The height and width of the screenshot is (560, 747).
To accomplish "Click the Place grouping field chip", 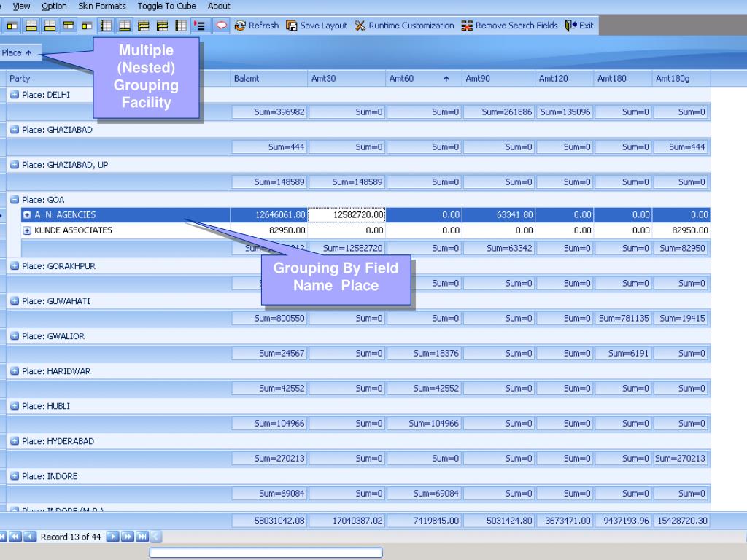I will pyautogui.click(x=18, y=52).
